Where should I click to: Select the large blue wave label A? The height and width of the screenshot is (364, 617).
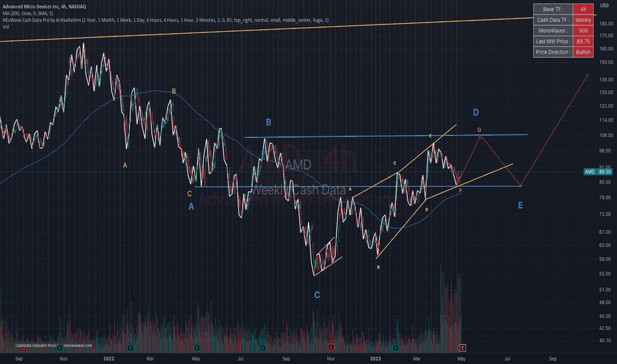tap(191, 206)
